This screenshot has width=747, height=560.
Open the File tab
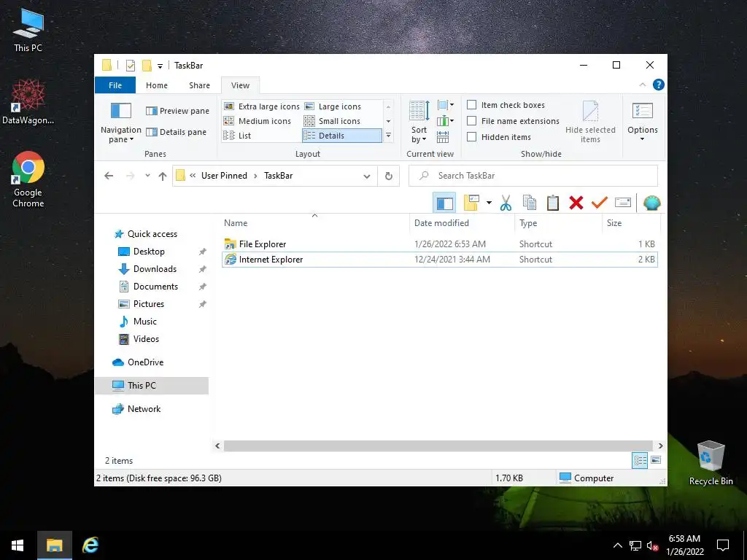(115, 85)
